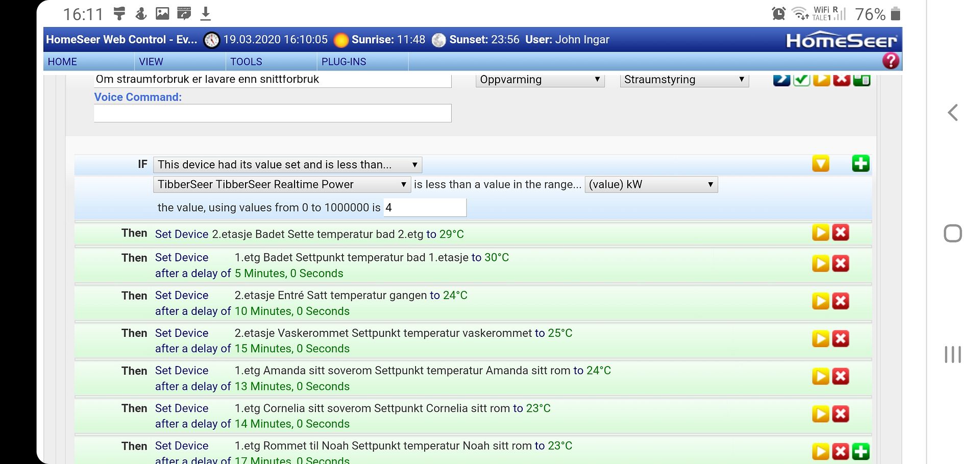Image resolution: width=980 pixels, height=464 pixels.
Task: Add a new condition with green plus icon
Action: coord(860,163)
